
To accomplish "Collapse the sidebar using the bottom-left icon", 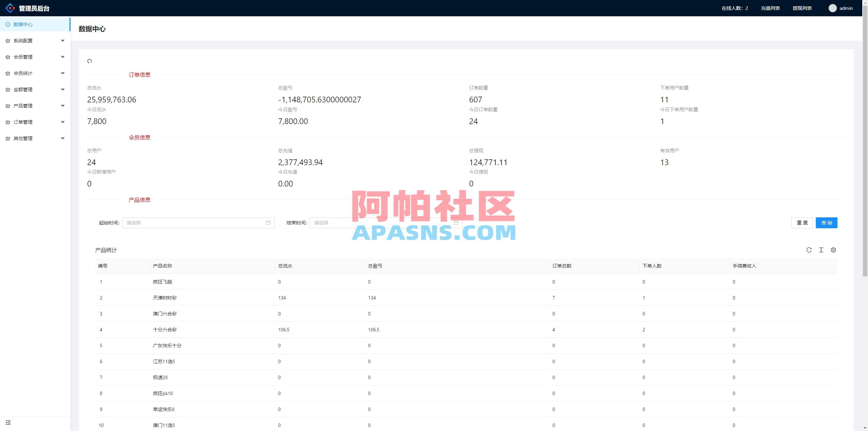I will 8,423.
